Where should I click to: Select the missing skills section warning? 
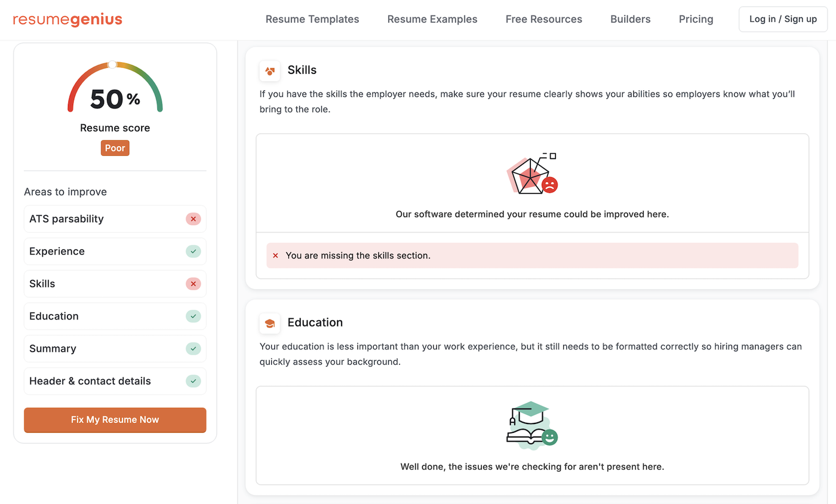[532, 256]
